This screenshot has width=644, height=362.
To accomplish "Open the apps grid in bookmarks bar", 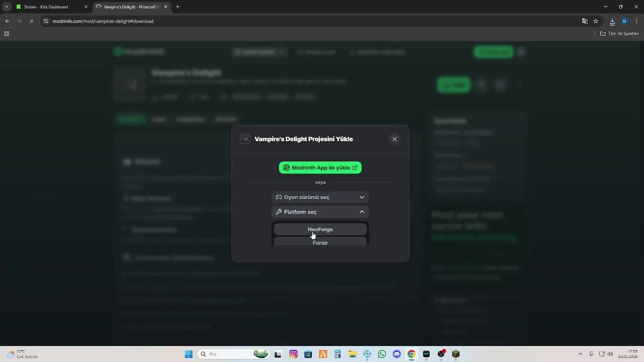I will click(x=7, y=34).
